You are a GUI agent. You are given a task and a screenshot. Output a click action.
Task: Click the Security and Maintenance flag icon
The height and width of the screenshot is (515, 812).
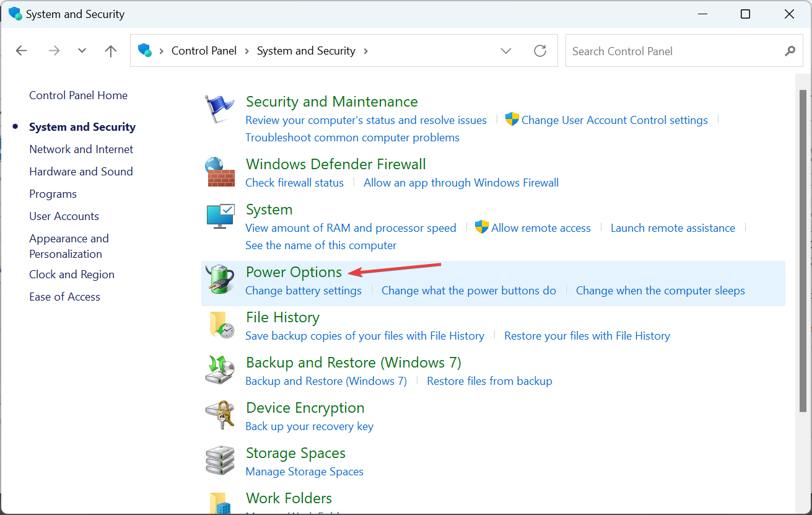pyautogui.click(x=220, y=108)
